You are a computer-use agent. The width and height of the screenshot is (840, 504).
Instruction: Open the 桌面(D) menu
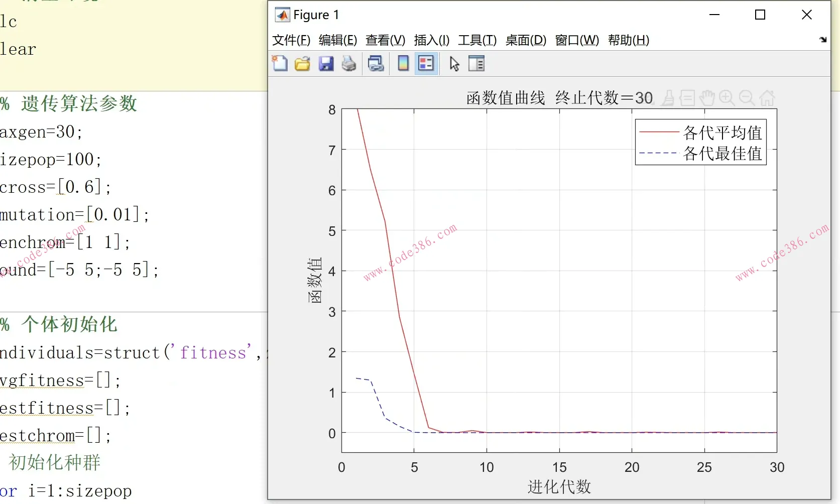coord(526,40)
